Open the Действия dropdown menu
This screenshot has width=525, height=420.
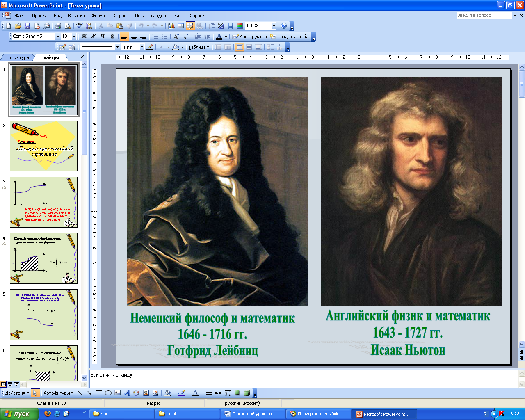17,393
